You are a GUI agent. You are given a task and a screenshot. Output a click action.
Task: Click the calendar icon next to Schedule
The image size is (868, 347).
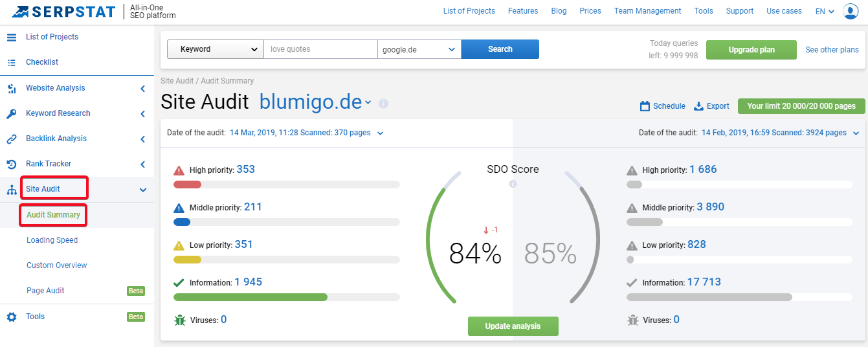(645, 106)
